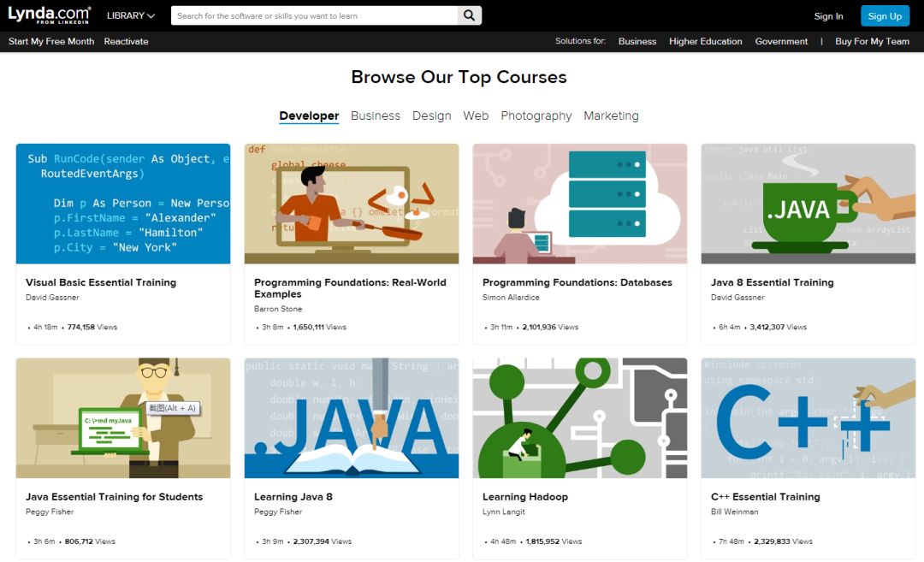Click into the course search field

314,15
